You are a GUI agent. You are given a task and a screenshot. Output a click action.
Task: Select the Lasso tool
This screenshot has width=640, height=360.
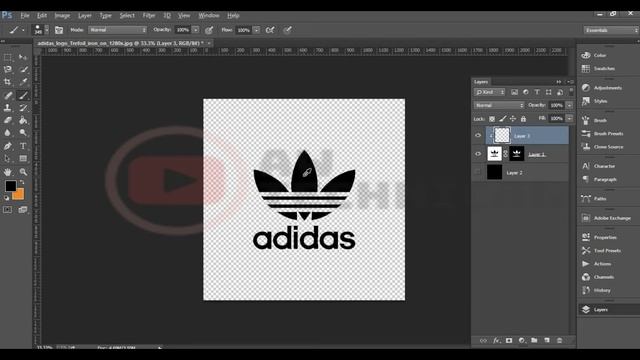click(x=7, y=69)
